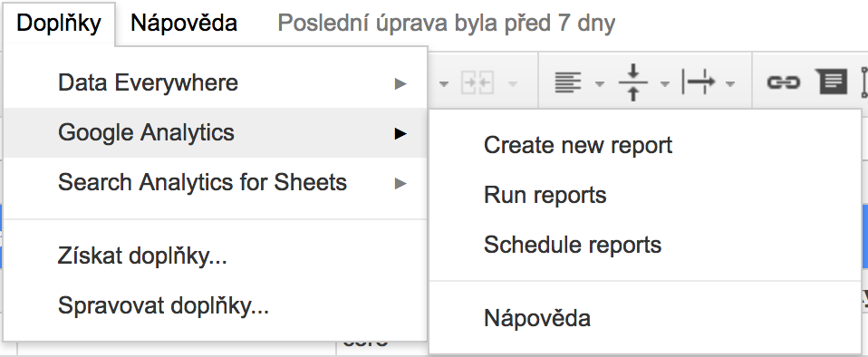This screenshot has height=357, width=868.
Task: Open vertical align dropdown arrow
Action: coord(665,84)
